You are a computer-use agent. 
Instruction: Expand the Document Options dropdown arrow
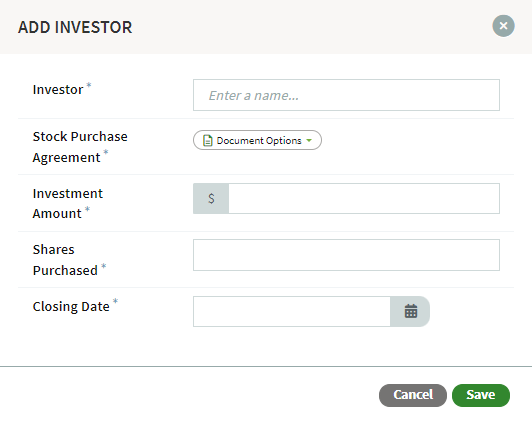coord(309,140)
